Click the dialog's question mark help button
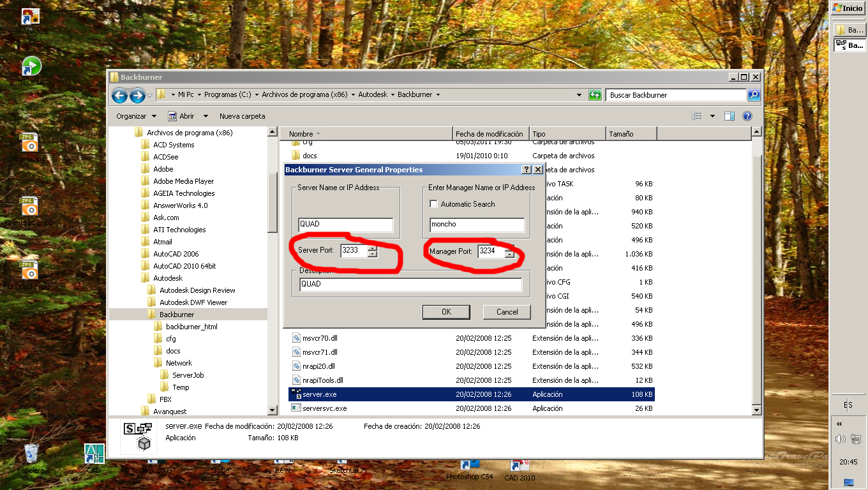 [526, 170]
